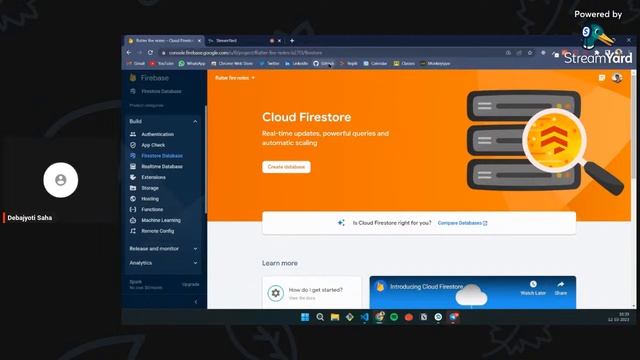Expand Release and monitor section
Image resolution: width=640 pixels, height=360 pixels.
tap(195, 249)
